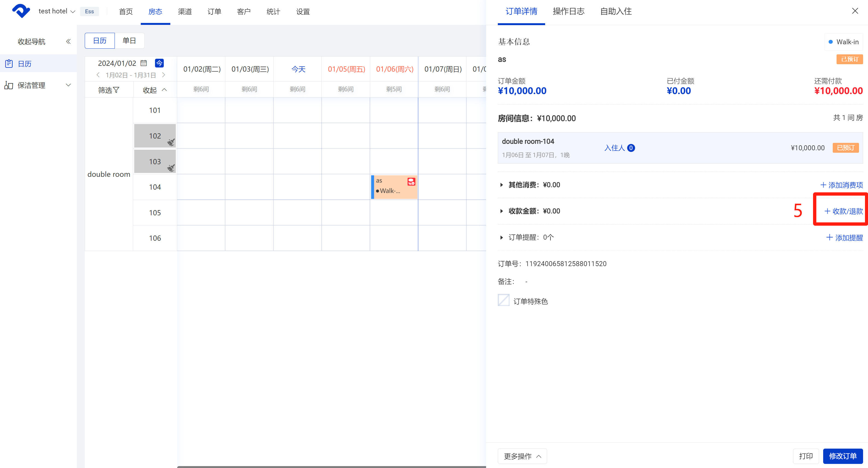Open the 渠道 menu
Screen dimensions: 868x468
[x=185, y=11]
